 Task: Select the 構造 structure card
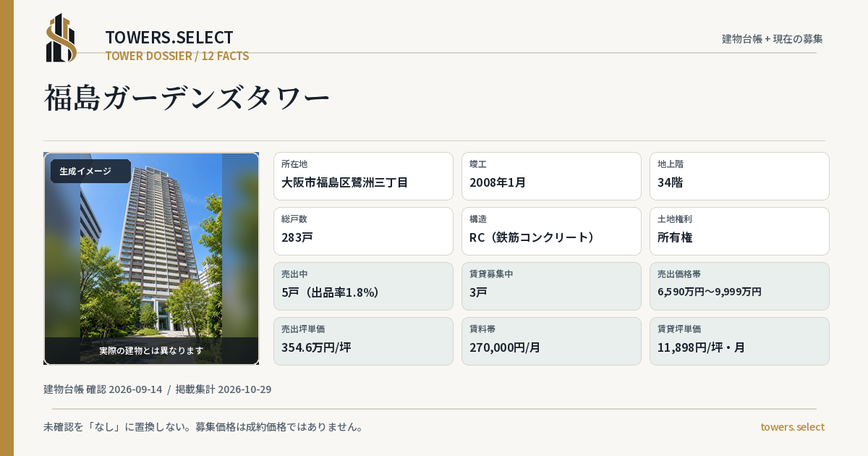pos(551,231)
